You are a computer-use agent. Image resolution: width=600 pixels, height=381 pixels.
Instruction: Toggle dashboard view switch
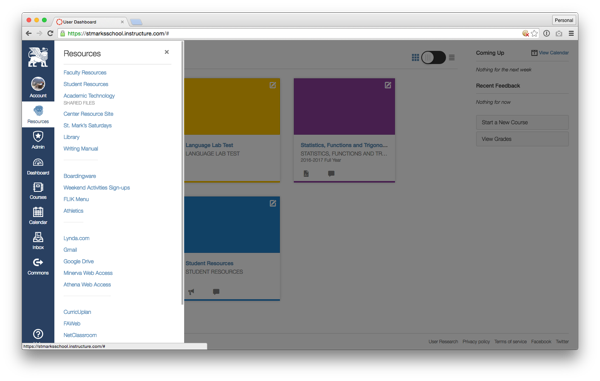click(433, 57)
